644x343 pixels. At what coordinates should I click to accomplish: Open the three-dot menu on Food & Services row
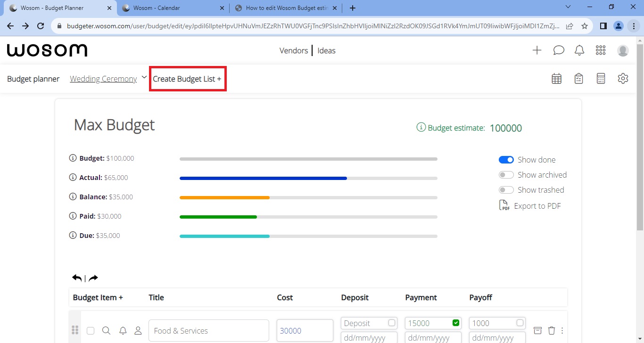click(562, 330)
